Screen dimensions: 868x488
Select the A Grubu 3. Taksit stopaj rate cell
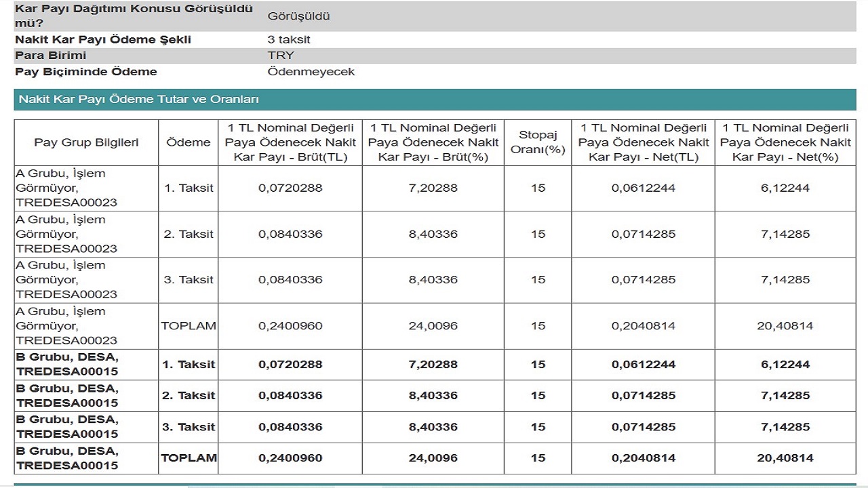pos(538,280)
